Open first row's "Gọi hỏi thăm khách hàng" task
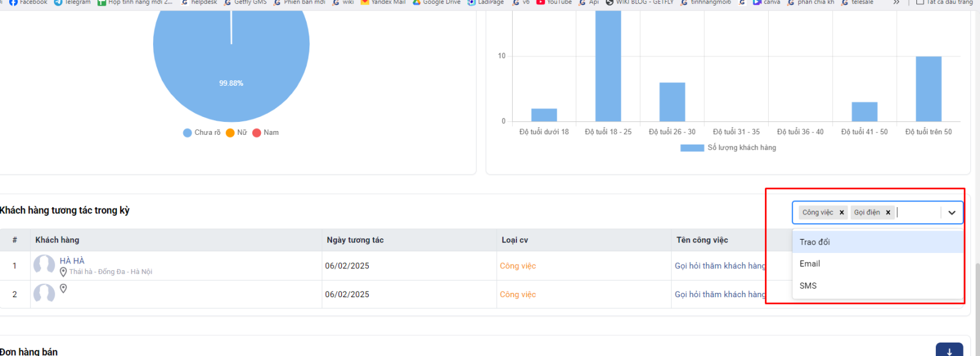 click(720, 266)
